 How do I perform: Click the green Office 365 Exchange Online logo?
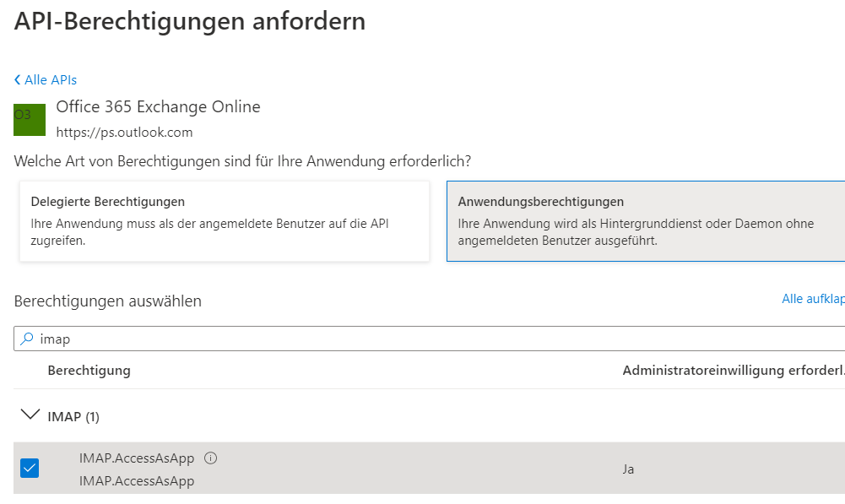point(30,120)
